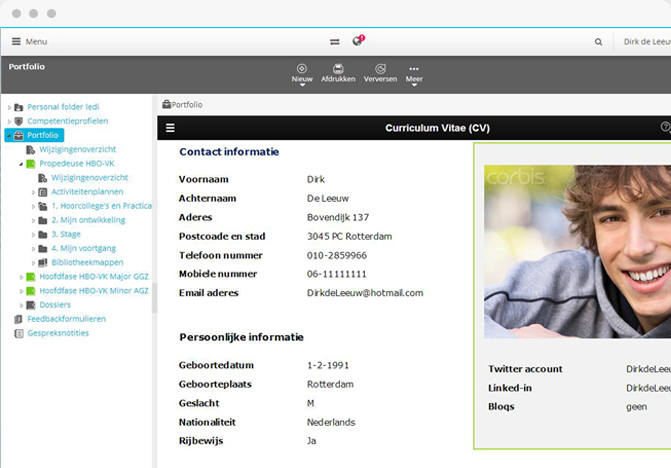Click the search magnifier icon
The width and height of the screenshot is (671, 468).
[x=599, y=42]
